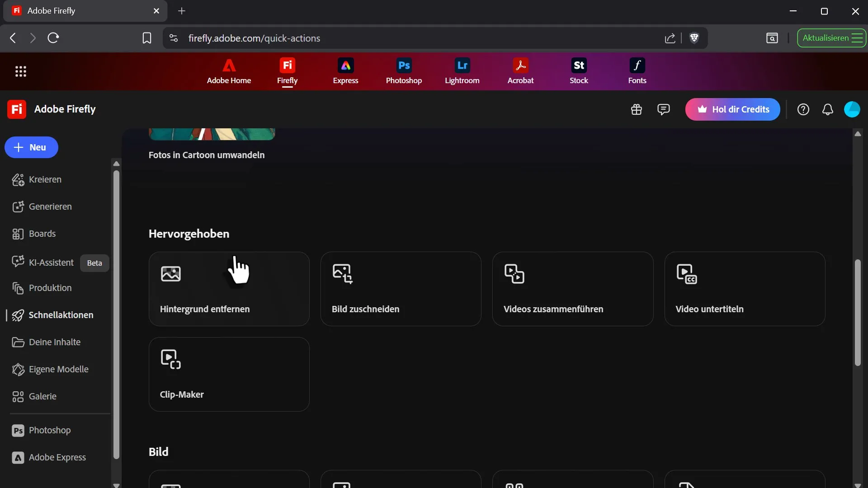
Task: Share the page via the share icon
Action: [670, 38]
